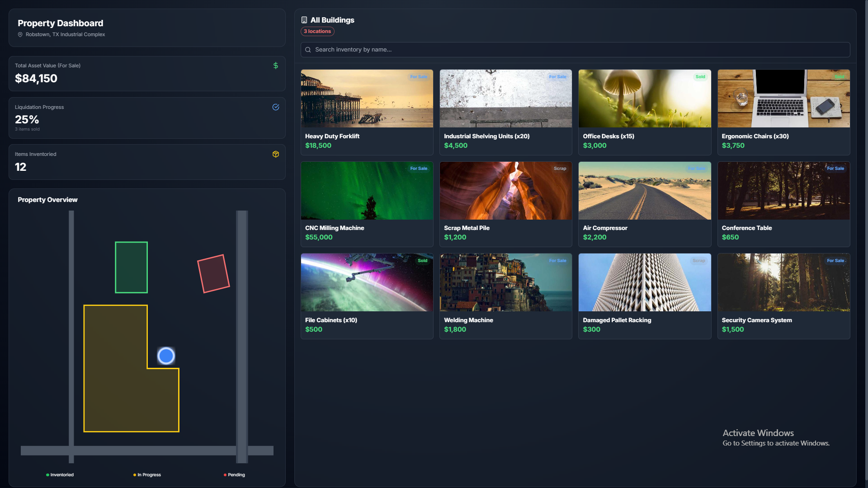Open the For Sale badge on Heavy Duty Forklift
Screen dimensions: 868x488
tap(418, 77)
